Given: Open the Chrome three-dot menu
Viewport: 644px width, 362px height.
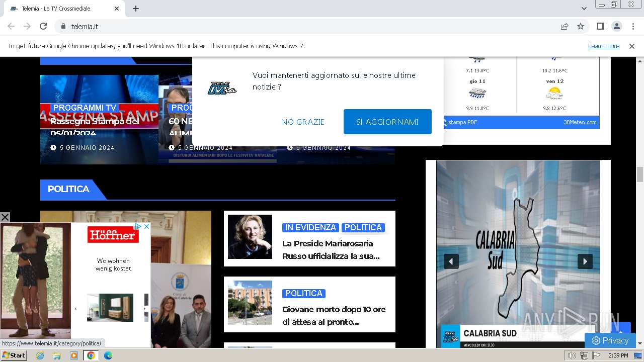Looking at the screenshot, I should pos(632,26).
